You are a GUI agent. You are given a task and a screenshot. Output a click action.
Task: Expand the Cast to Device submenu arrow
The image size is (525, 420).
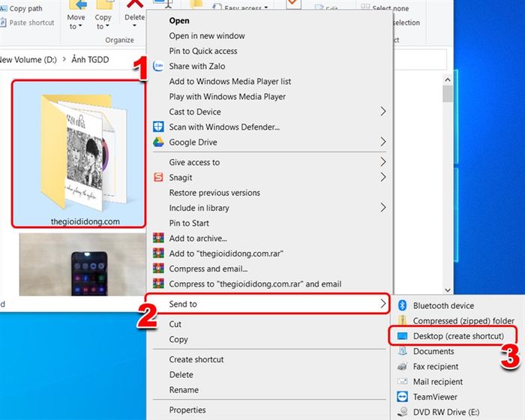coord(383,111)
